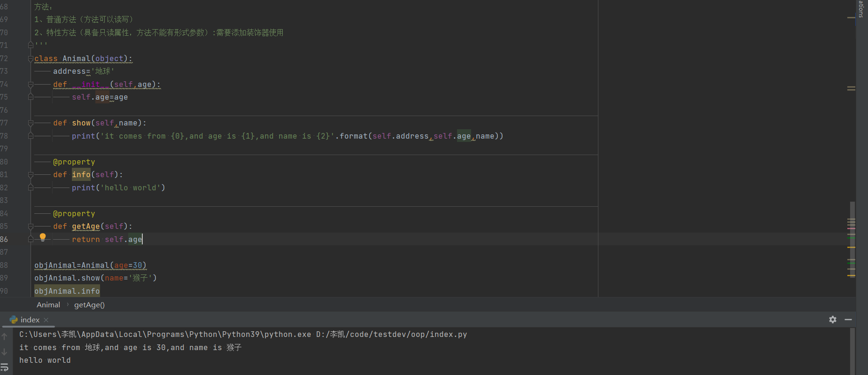Collapse the getAge method fold marker
This screenshot has height=375, width=868.
click(31, 227)
